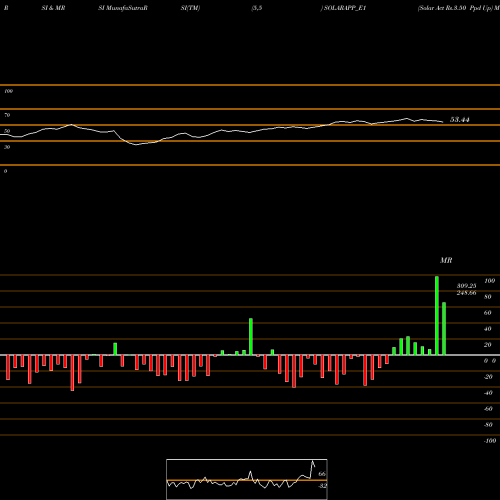Click the RSI axis label 30

click(x=7, y=147)
